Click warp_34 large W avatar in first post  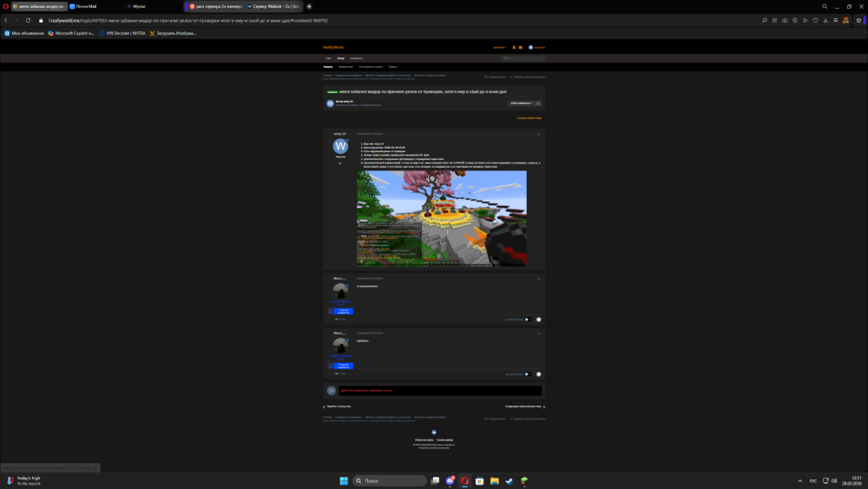point(340,146)
